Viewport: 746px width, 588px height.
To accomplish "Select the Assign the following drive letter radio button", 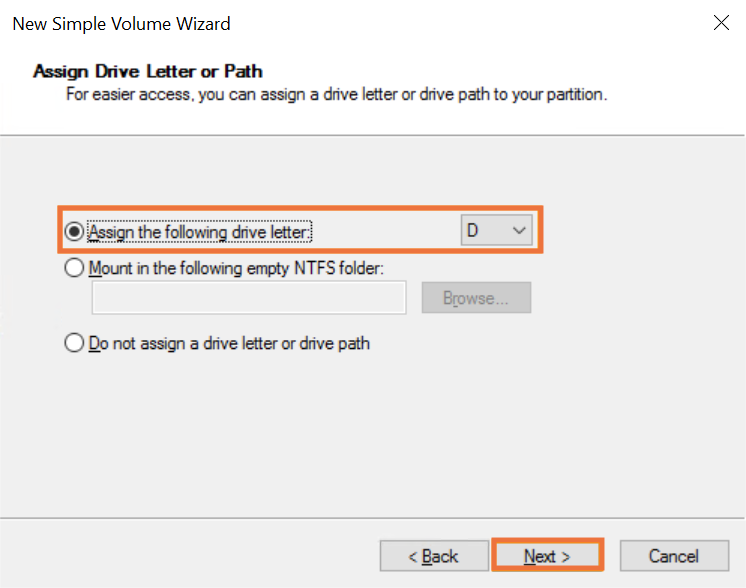I will coord(74,232).
